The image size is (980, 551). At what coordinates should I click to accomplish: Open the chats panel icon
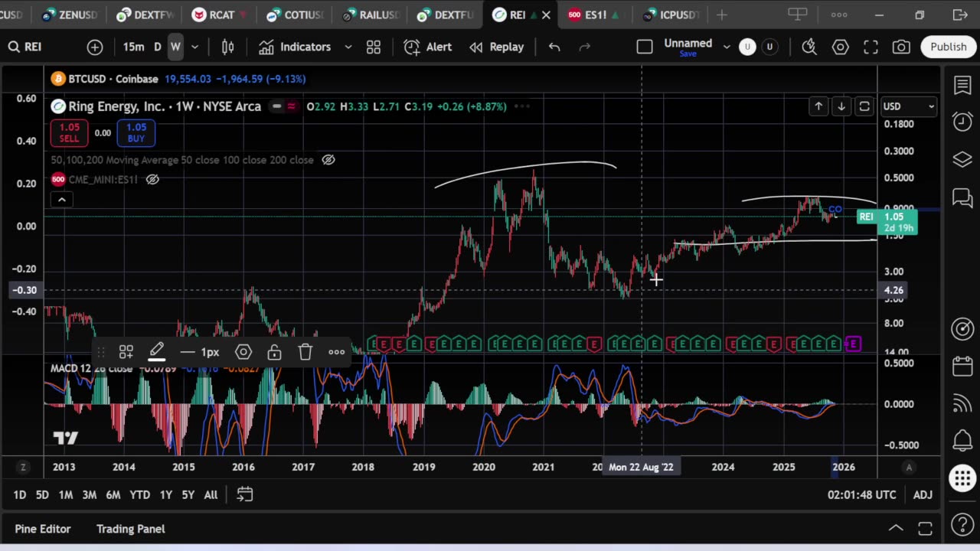coord(962,198)
